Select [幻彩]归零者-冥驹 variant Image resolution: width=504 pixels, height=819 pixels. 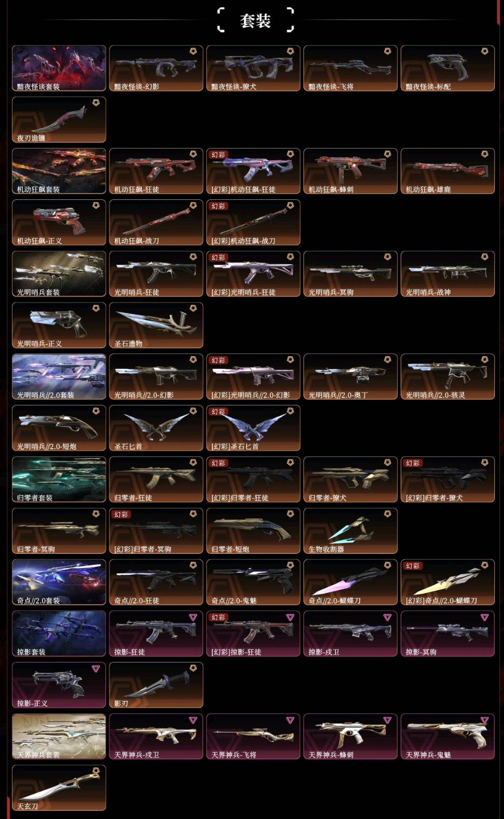point(156,530)
